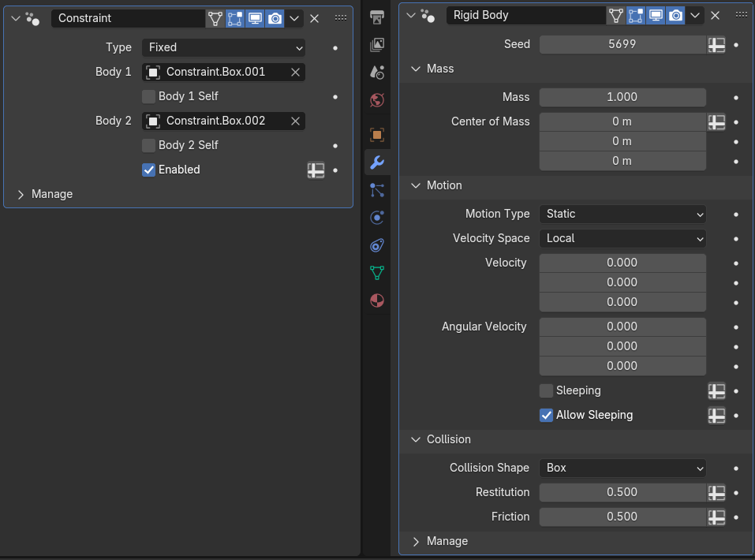The image size is (755, 560).
Task: Click the Friction value field
Action: click(622, 517)
